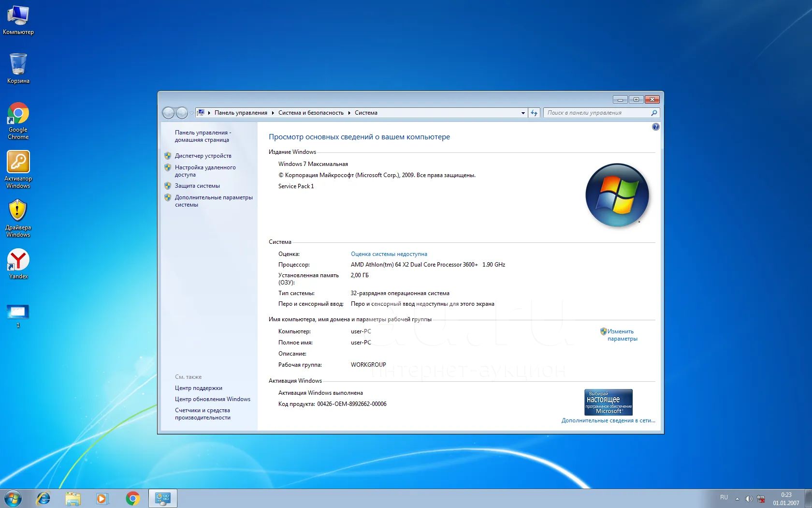Click the WORKGROUP value text
The height and width of the screenshot is (508, 812).
pyautogui.click(x=368, y=365)
